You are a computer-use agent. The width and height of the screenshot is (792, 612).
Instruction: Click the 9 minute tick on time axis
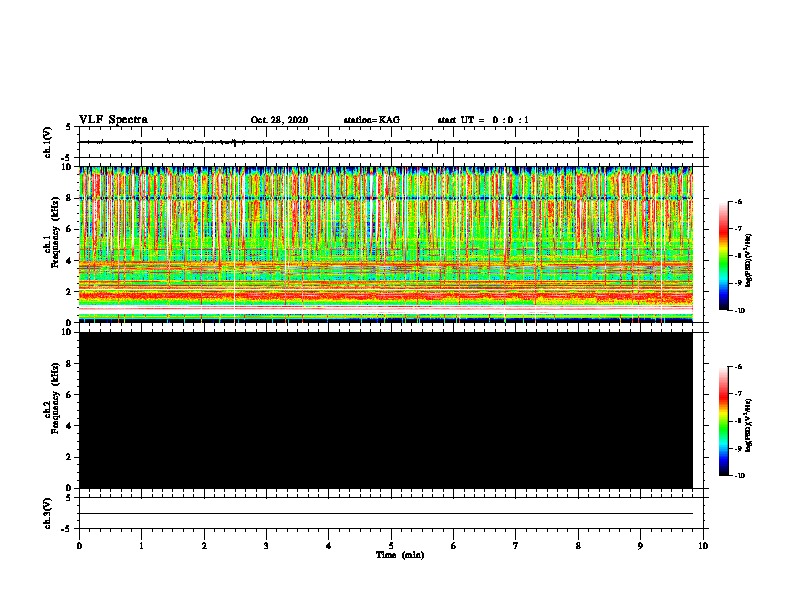640,546
